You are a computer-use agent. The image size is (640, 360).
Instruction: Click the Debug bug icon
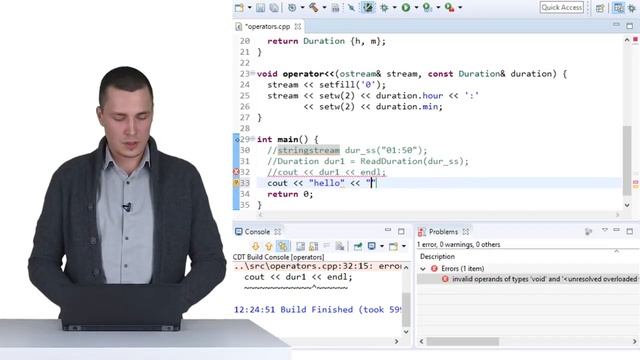pos(384,7)
